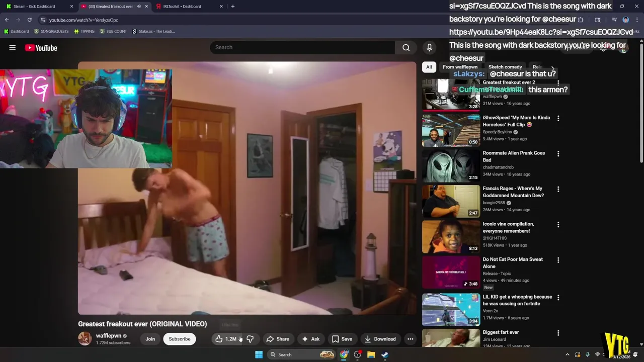Click the Subscribe button
644x362 pixels.
180,339
